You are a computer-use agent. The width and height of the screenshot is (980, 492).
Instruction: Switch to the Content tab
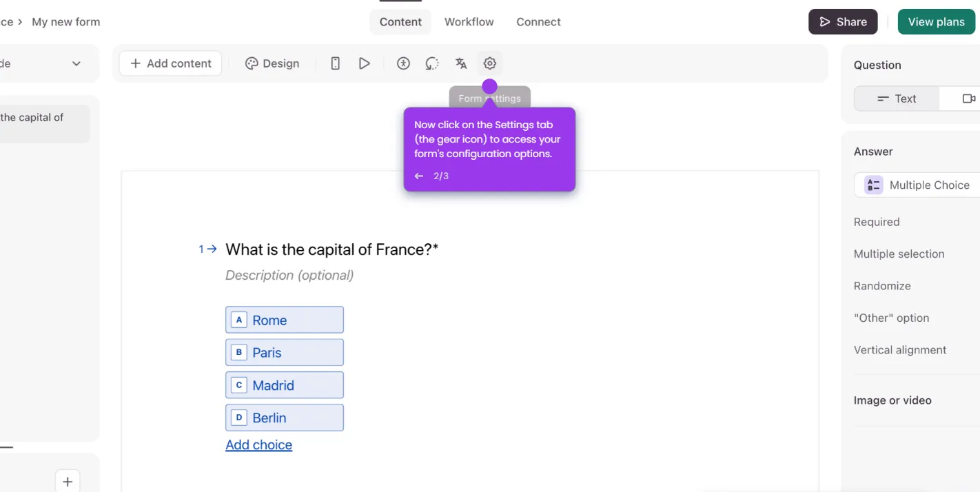(400, 22)
